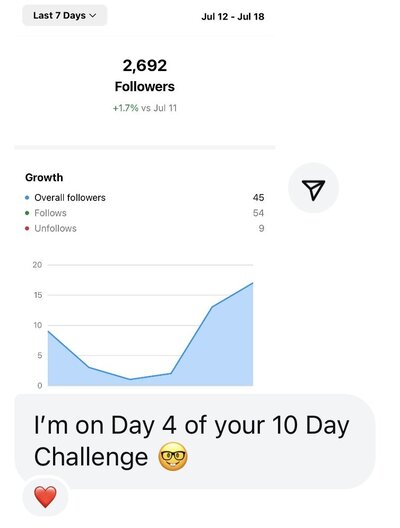Tap the nerd face emoji

click(x=173, y=457)
